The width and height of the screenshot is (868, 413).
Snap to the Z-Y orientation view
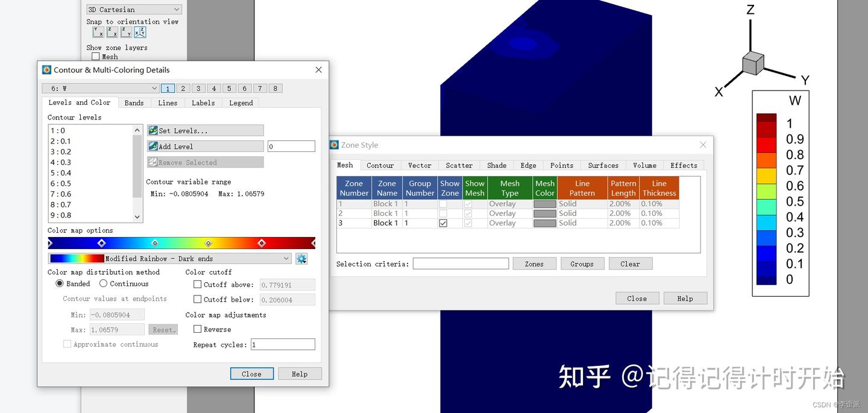tap(126, 32)
